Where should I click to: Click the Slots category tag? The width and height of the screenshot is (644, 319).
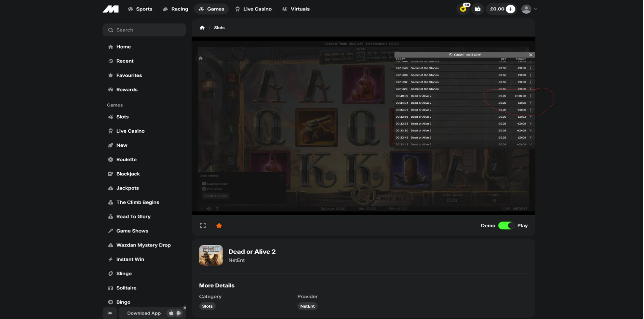click(x=208, y=306)
